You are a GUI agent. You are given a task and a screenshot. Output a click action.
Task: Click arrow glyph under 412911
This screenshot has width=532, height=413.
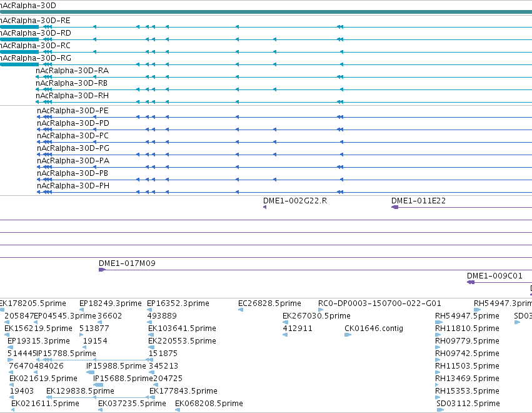pyautogui.click(x=285, y=335)
